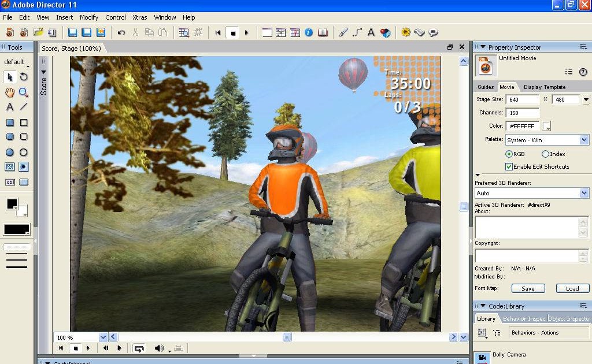
Task: Open the Xtras menu
Action: [140, 17]
